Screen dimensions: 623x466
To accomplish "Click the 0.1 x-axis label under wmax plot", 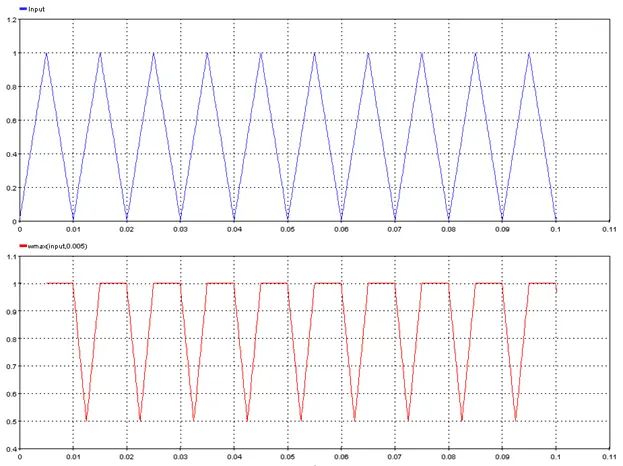I will [x=555, y=457].
